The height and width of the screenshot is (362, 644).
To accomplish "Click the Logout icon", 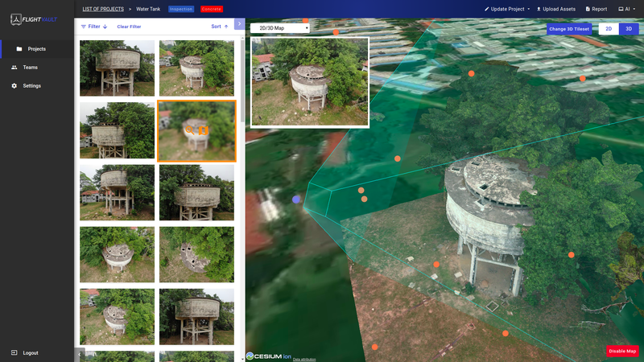I will (x=14, y=352).
